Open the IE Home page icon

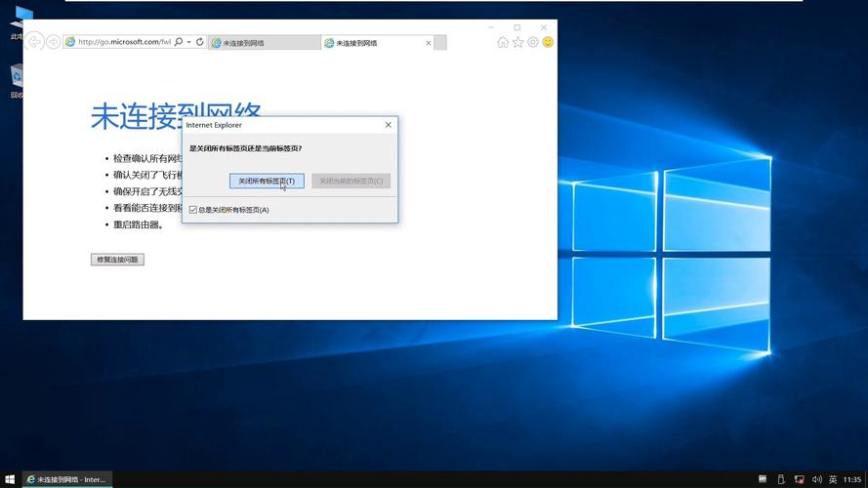pos(503,42)
